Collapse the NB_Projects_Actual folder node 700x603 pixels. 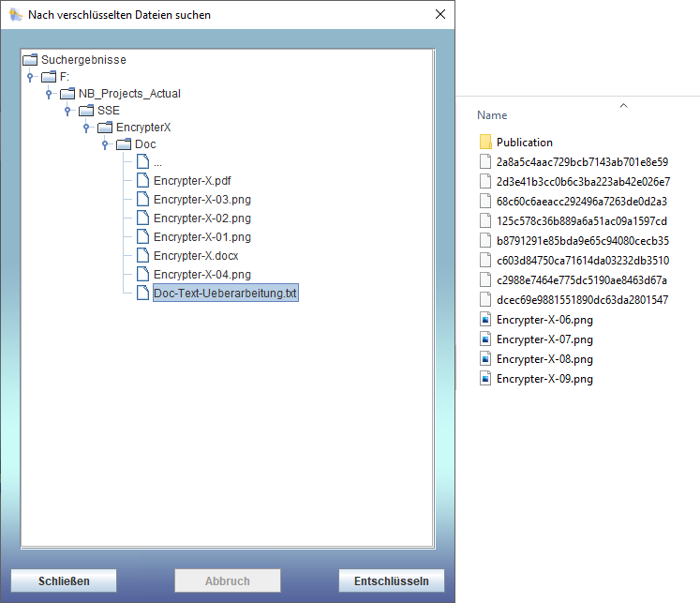pos(49,94)
